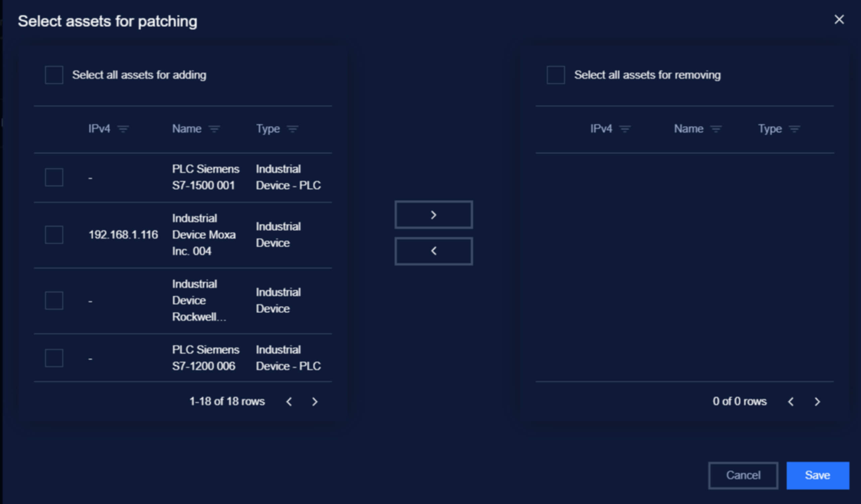Move assets back with left arrow button
This screenshot has width=861, height=504.
coord(434,251)
